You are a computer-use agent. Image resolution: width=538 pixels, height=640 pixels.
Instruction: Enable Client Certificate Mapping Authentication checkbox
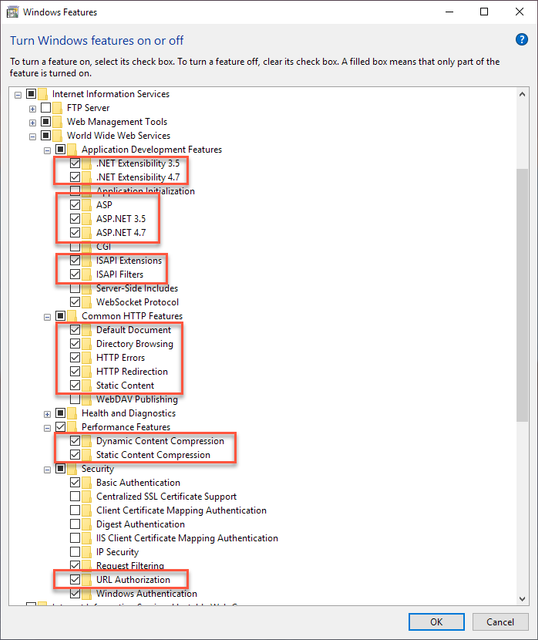click(75, 510)
